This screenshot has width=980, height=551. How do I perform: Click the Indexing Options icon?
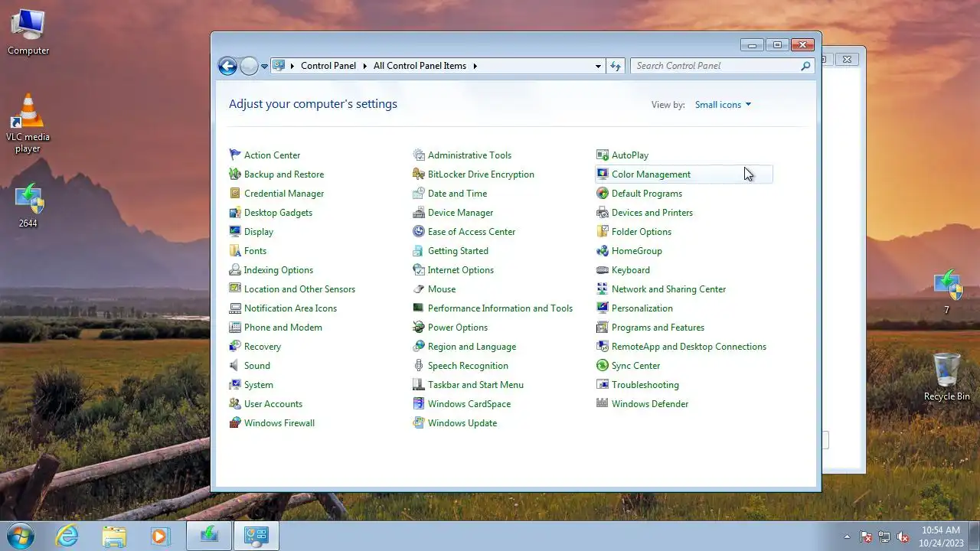(235, 269)
